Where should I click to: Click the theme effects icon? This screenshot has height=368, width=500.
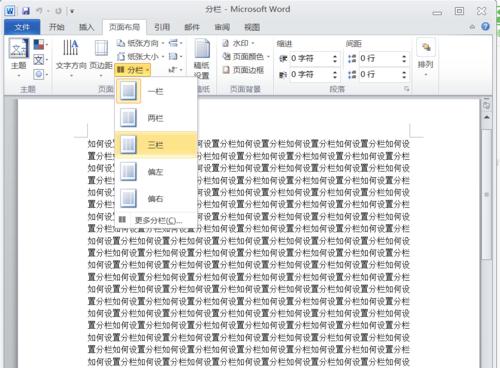point(40,74)
